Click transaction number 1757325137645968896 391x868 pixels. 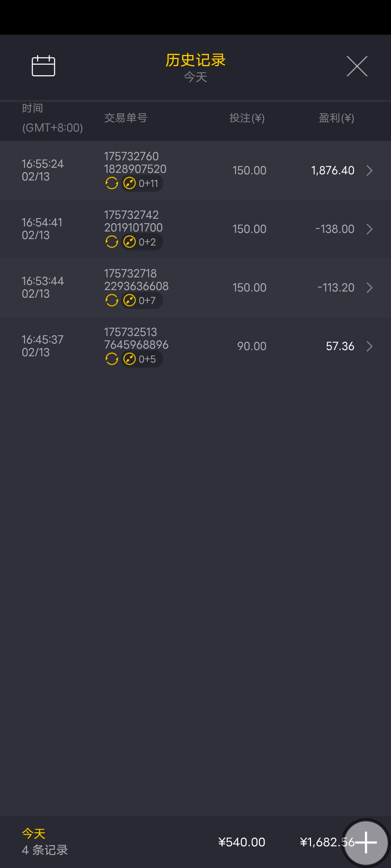click(x=136, y=338)
